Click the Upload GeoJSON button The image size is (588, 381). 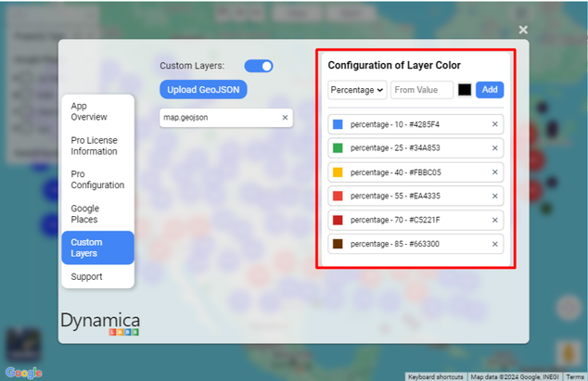203,90
